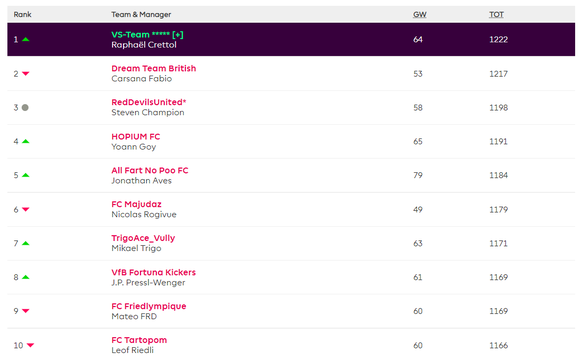The image size is (582, 362).
Task: Open the Dream Team British team
Action: point(154,68)
